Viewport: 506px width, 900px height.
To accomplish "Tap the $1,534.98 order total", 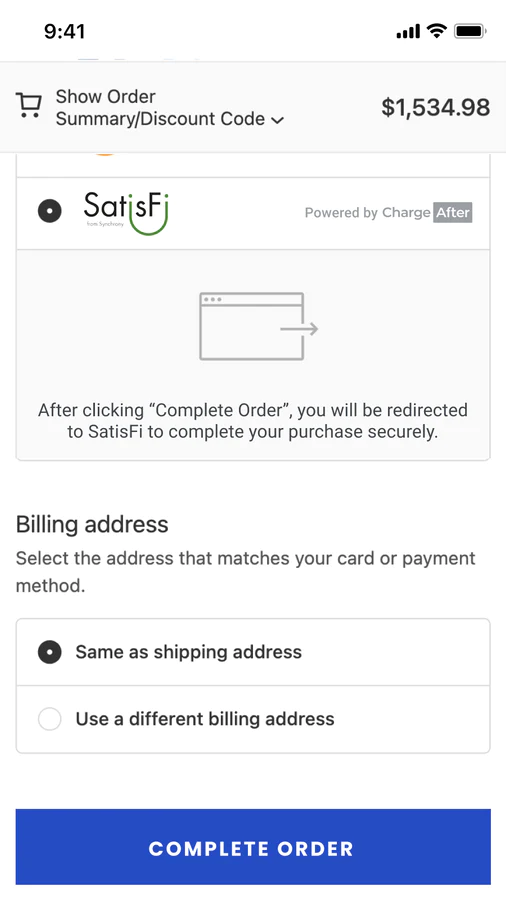I will [436, 107].
